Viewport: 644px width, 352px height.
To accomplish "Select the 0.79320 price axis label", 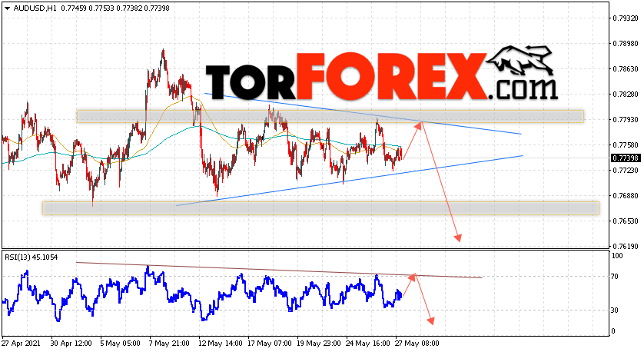I will coord(626,18).
